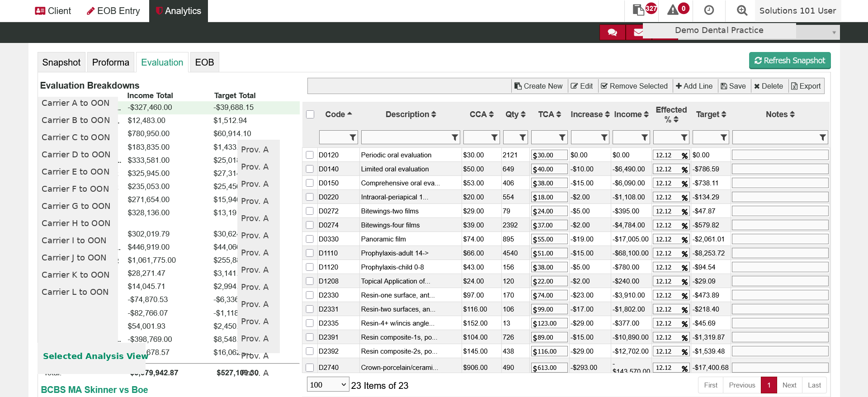Open the alerts warning icon
The image size is (868, 397).
tap(673, 10)
